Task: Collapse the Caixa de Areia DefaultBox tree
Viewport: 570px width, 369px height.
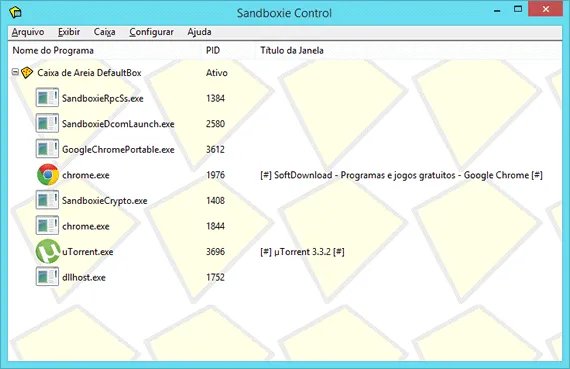Action: pos(15,72)
